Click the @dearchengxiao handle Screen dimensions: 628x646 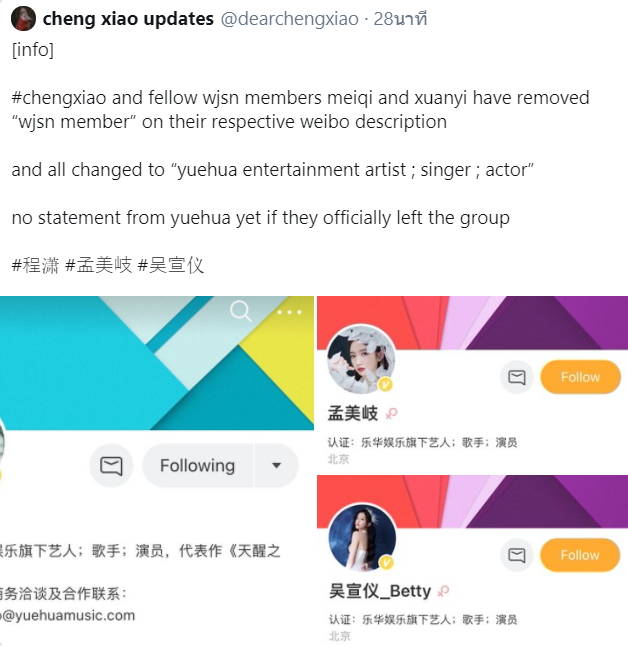click(290, 19)
